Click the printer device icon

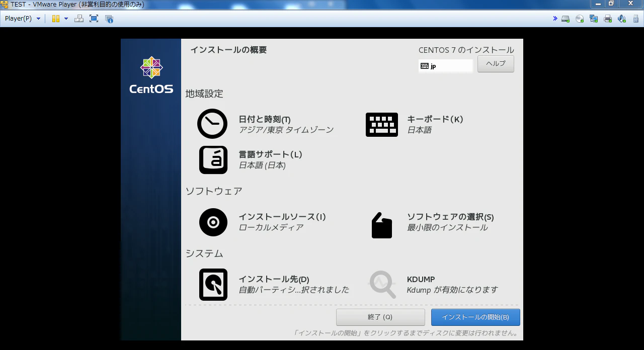(608, 19)
